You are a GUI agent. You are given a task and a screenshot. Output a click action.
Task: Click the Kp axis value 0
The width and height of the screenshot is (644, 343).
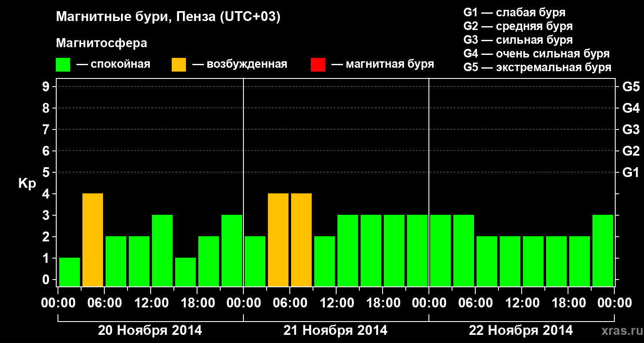[x=47, y=280]
